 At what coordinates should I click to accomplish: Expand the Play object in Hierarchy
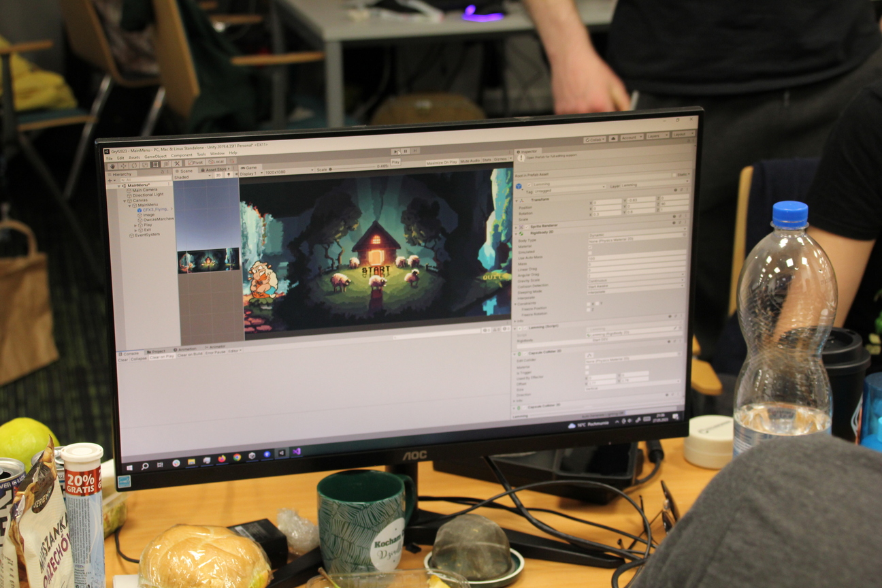tap(135, 225)
